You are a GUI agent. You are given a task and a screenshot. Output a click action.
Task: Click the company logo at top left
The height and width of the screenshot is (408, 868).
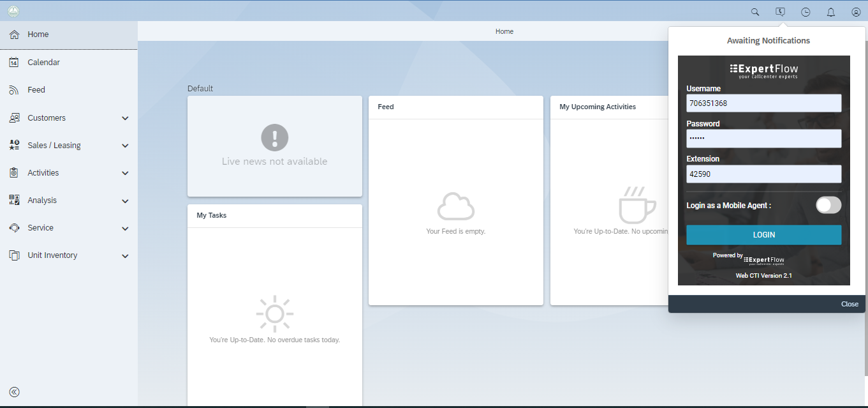(13, 11)
